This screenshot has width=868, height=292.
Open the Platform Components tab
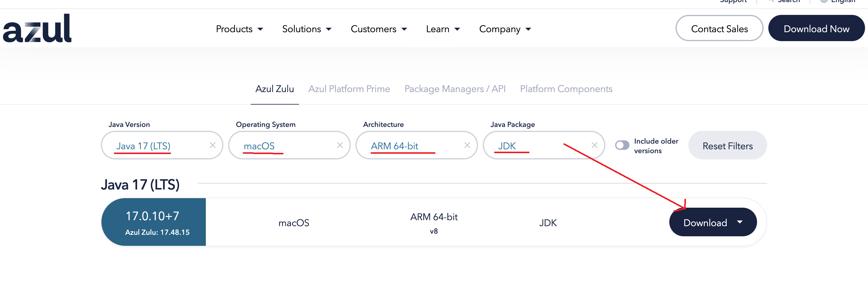566,89
